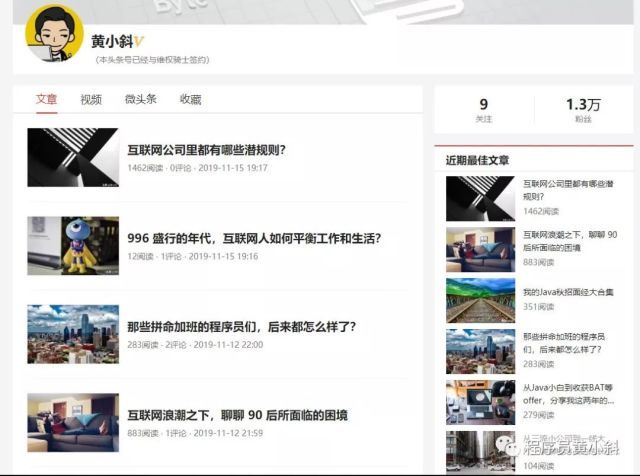Click the 本头条号已经与维权骑士签约 description
Screen dimensions: 640x476
point(152,60)
